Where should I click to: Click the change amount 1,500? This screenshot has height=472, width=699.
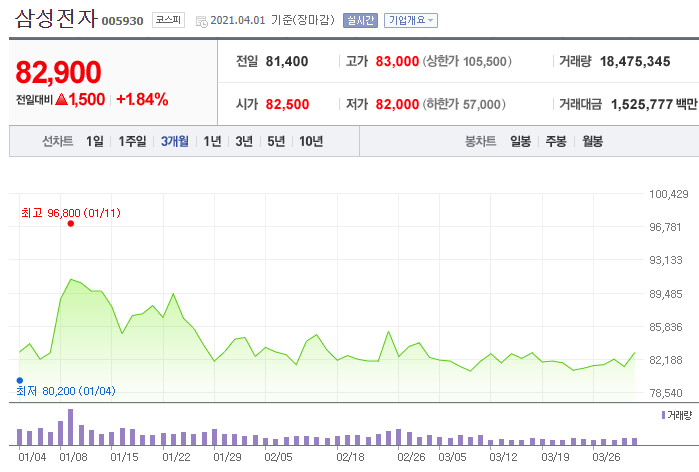[x=87, y=99]
